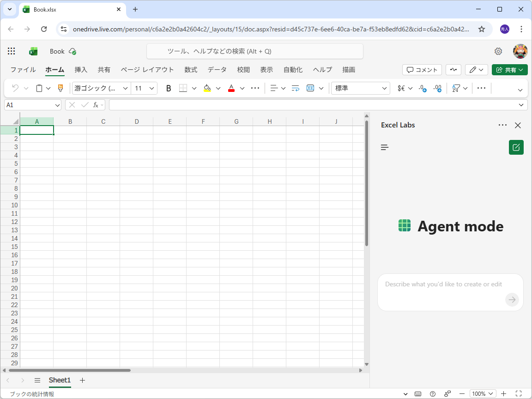532x399 pixels.
Task: Click the keyboard icon in status bar
Action: 418,394
